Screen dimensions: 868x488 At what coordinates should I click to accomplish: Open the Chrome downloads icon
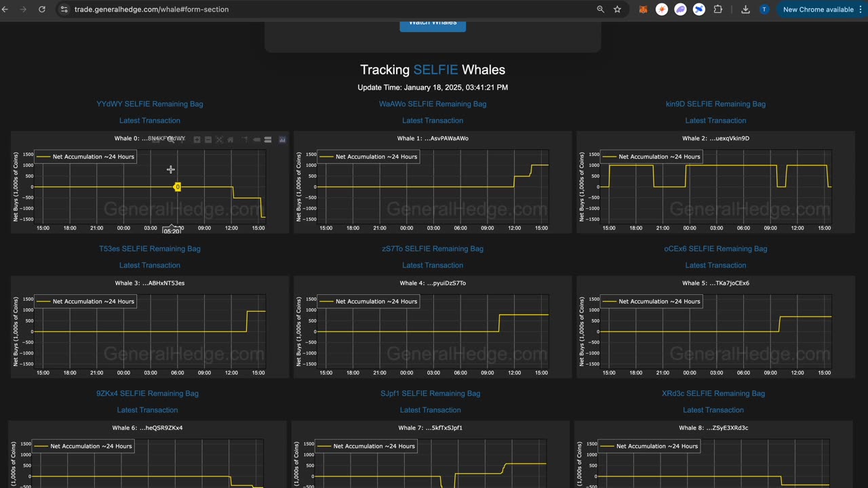[745, 9]
